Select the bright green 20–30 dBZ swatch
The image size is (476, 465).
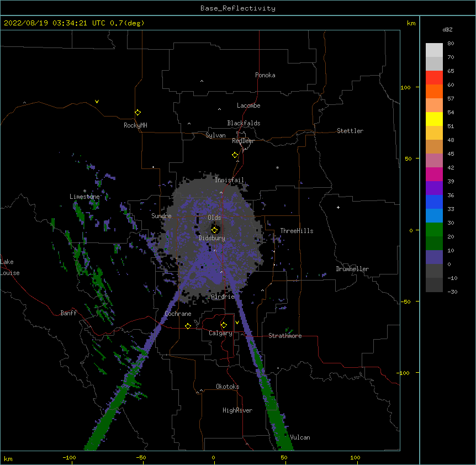(x=434, y=230)
